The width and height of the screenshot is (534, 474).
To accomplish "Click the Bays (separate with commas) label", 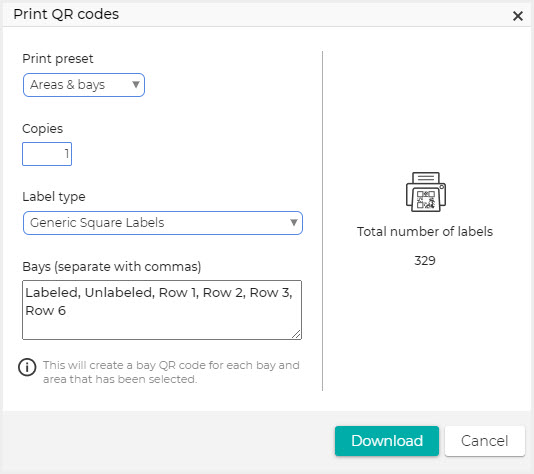I will [x=112, y=267].
